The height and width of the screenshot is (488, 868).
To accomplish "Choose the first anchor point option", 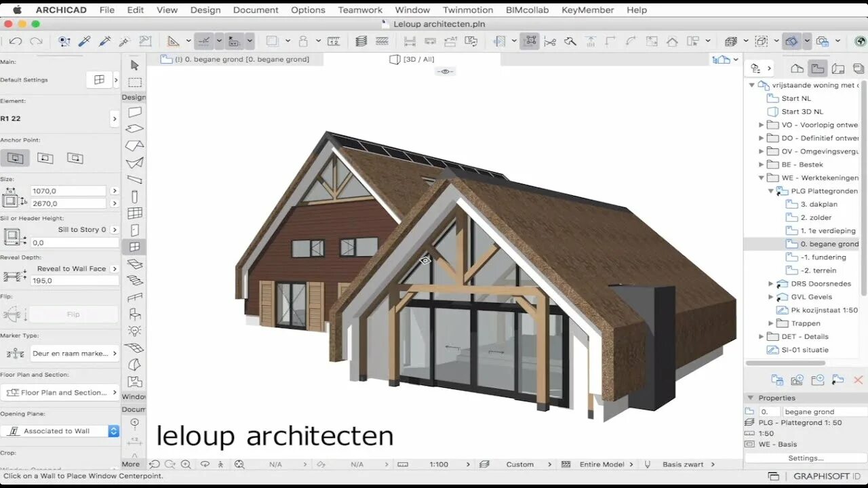I will (x=15, y=158).
